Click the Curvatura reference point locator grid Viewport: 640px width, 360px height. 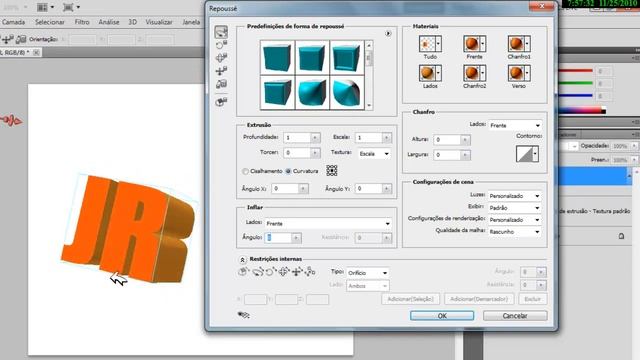pos(332,171)
